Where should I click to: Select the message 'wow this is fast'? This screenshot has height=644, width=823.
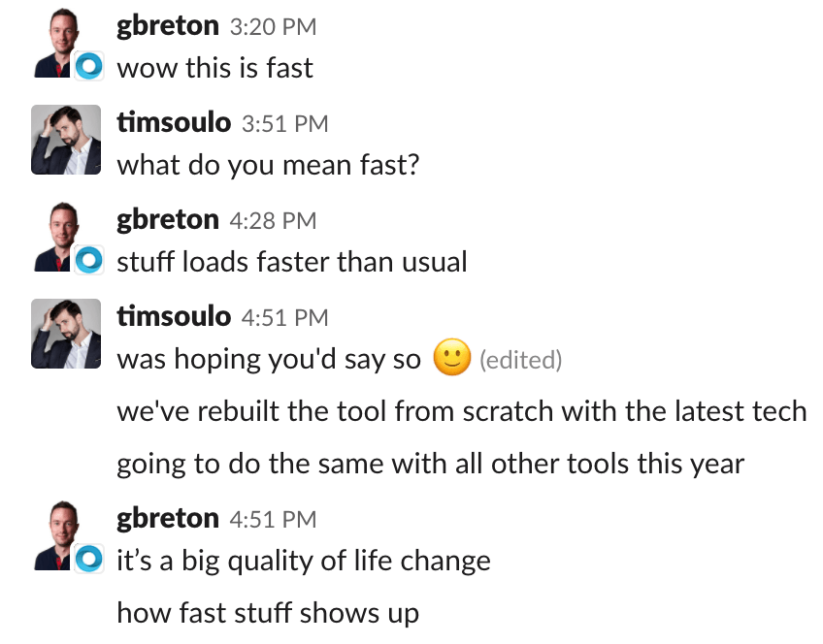pos(214,69)
